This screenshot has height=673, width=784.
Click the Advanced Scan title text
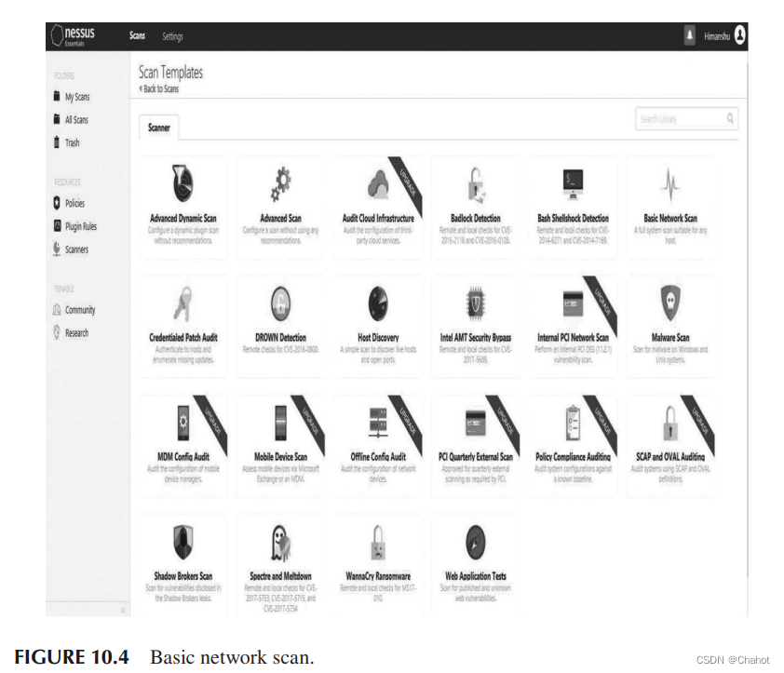coord(280,219)
